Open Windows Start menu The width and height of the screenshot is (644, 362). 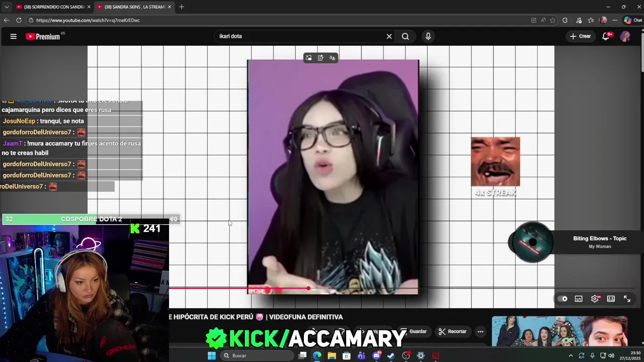pos(212,355)
